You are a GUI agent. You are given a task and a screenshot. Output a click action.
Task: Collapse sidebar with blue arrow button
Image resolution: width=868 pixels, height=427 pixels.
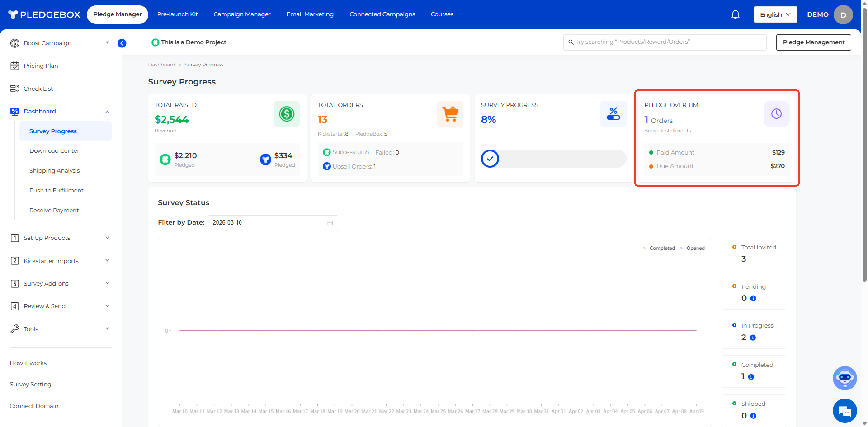(122, 43)
